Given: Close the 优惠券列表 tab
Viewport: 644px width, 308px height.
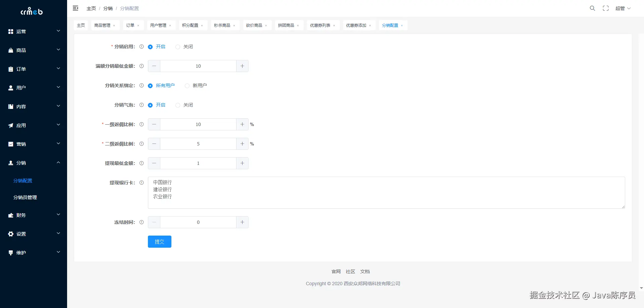Looking at the screenshot, I should click(x=334, y=25).
